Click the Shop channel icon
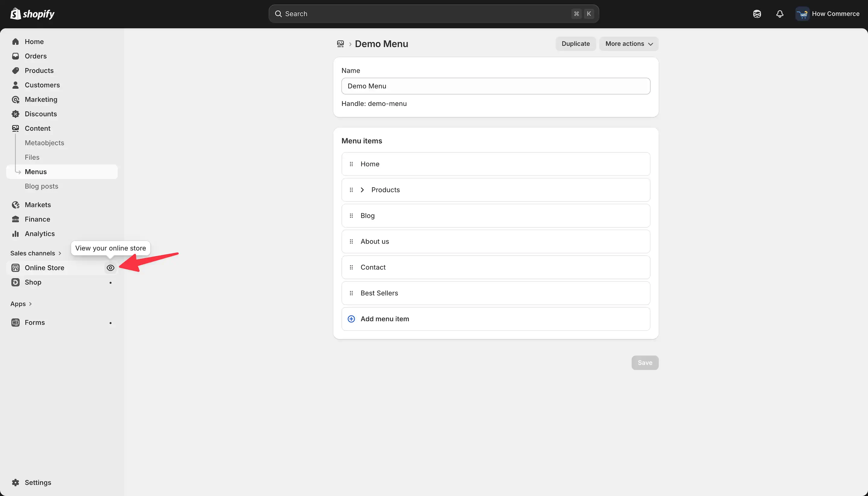The image size is (868, 496). click(15, 282)
